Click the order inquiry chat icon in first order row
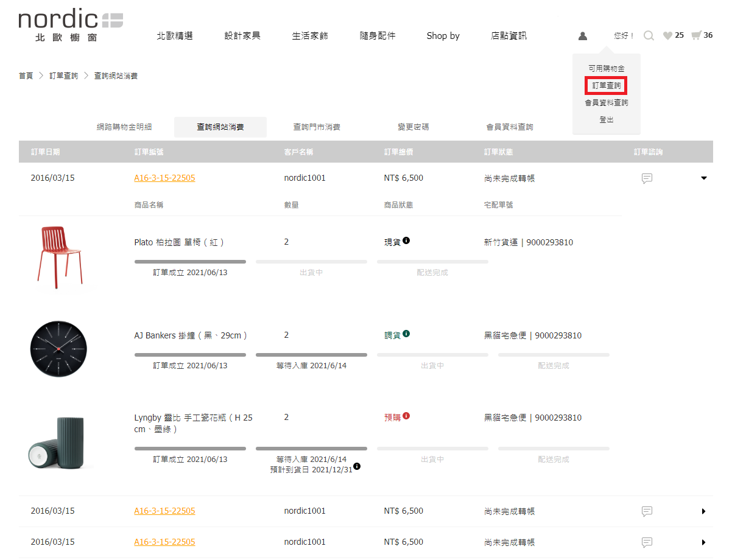Viewport: 732px width, 560px height. 647,178
